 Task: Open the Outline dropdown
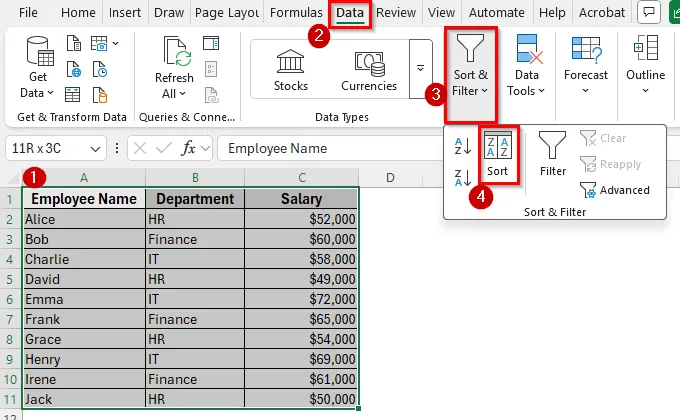tap(645, 66)
